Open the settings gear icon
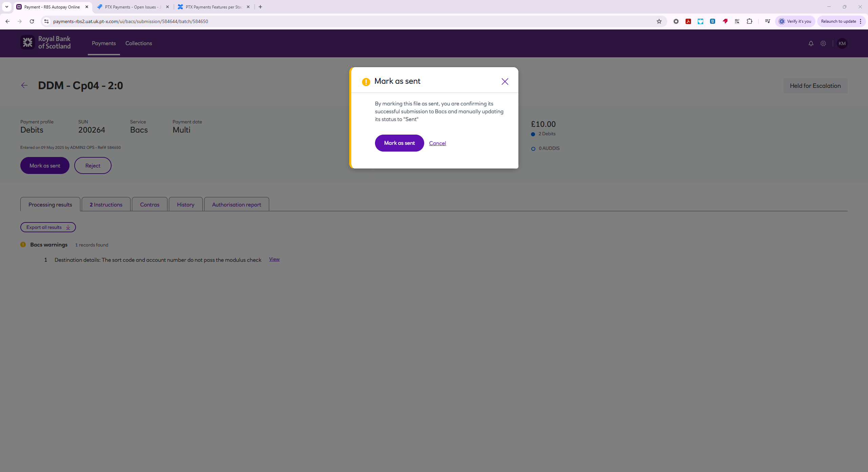The image size is (868, 472). point(823,43)
